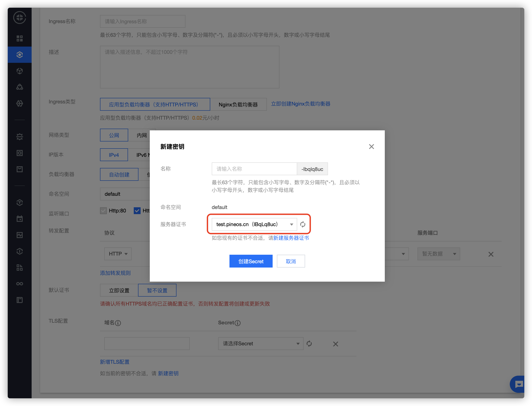Select 公网 network type

click(x=114, y=135)
